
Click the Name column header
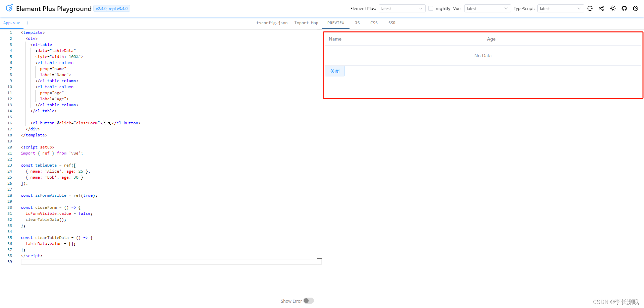click(335, 39)
